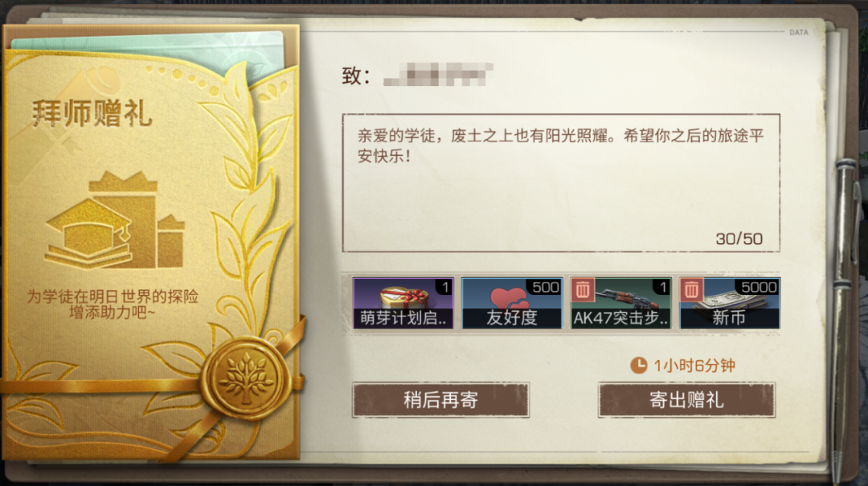
Task: Click into the gift message text box
Action: pyautogui.click(x=561, y=183)
